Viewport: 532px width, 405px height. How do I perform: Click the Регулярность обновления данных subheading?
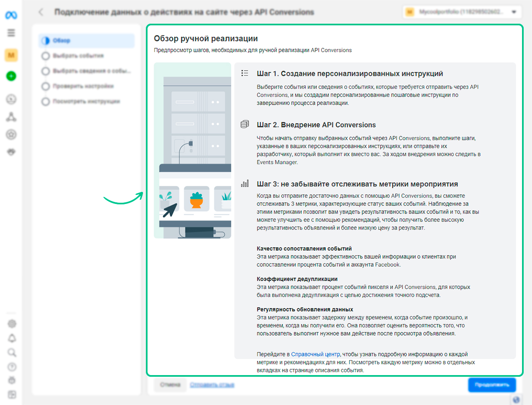(x=305, y=309)
